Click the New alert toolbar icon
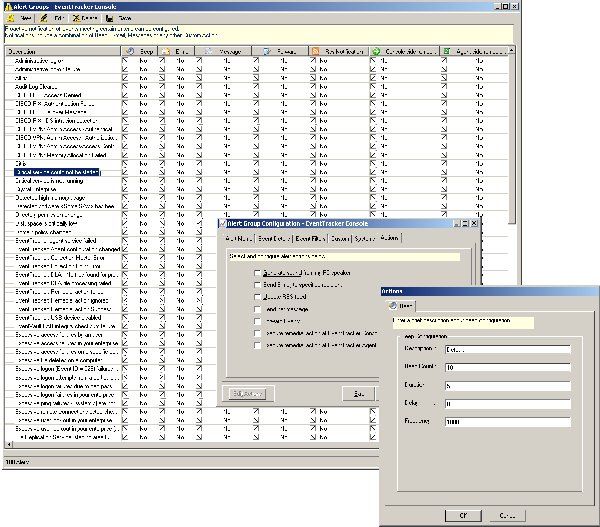The width and height of the screenshot is (600, 527). point(11,18)
